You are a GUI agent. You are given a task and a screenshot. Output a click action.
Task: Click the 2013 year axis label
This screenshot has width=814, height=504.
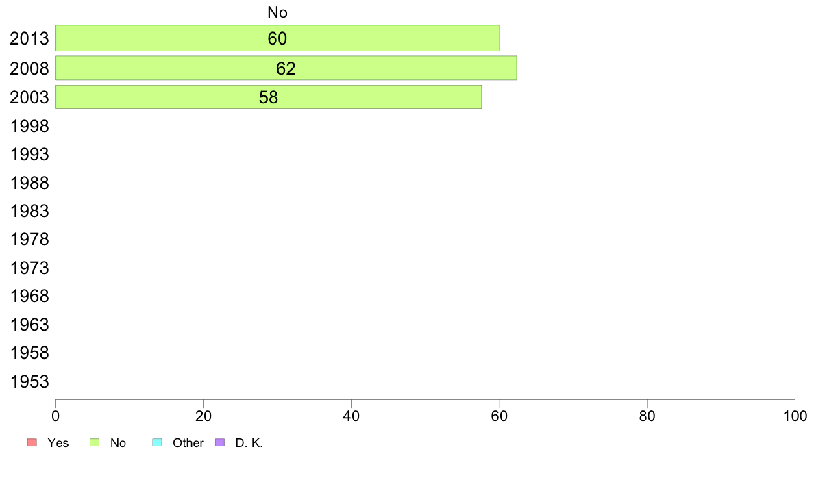pos(29,38)
